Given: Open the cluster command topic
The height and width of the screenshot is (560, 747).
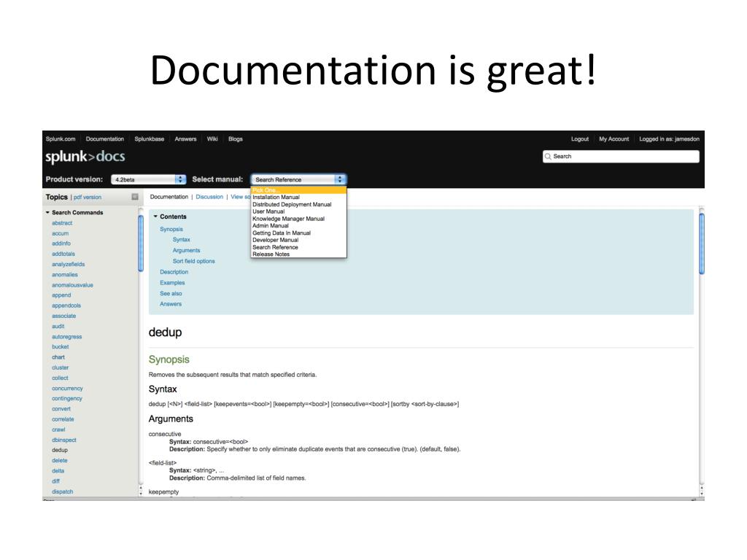Looking at the screenshot, I should 60,367.
